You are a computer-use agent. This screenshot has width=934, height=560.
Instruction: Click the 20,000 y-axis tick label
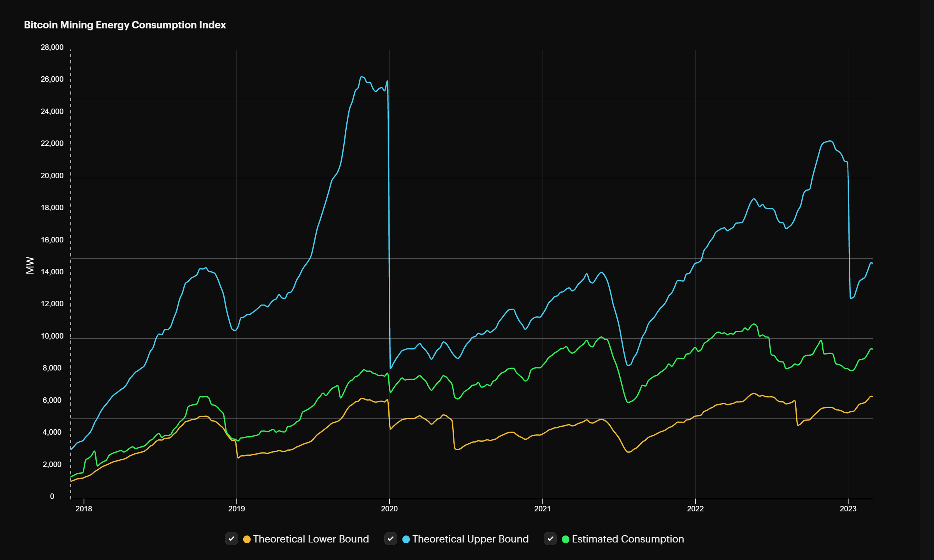tap(52, 176)
